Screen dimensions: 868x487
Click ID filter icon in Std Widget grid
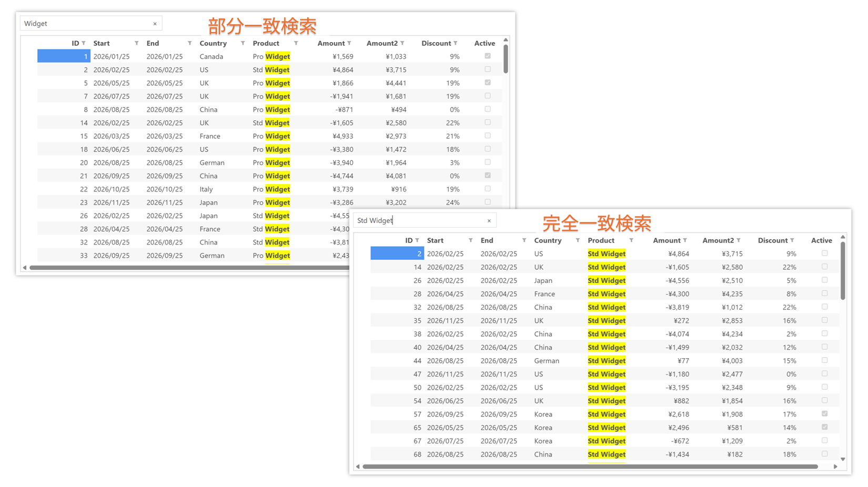click(x=417, y=240)
